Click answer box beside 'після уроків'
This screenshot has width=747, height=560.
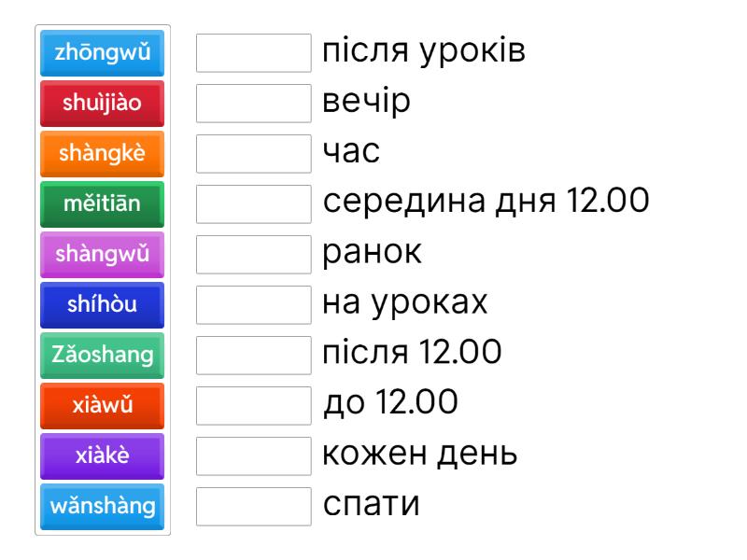tap(254, 53)
